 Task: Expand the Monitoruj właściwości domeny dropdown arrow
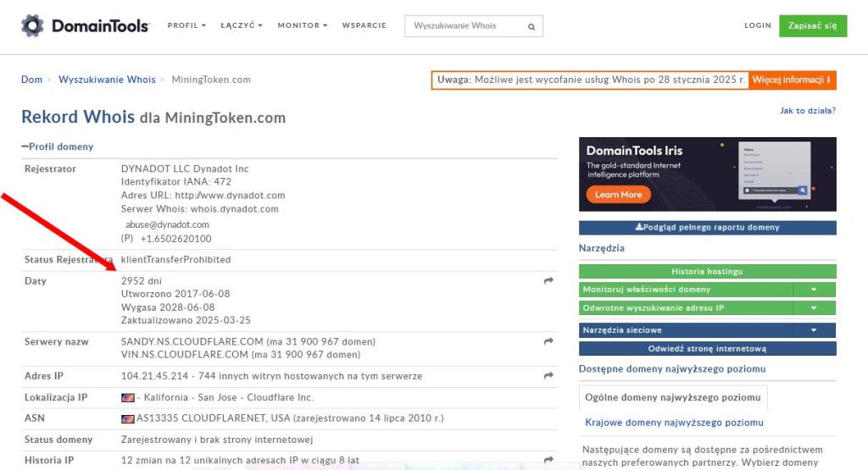[815, 289]
